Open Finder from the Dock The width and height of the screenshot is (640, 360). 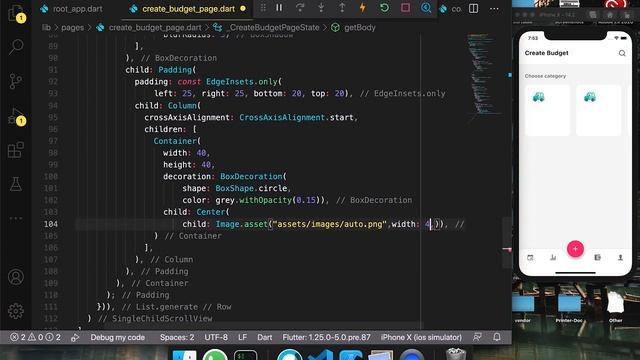(184, 355)
